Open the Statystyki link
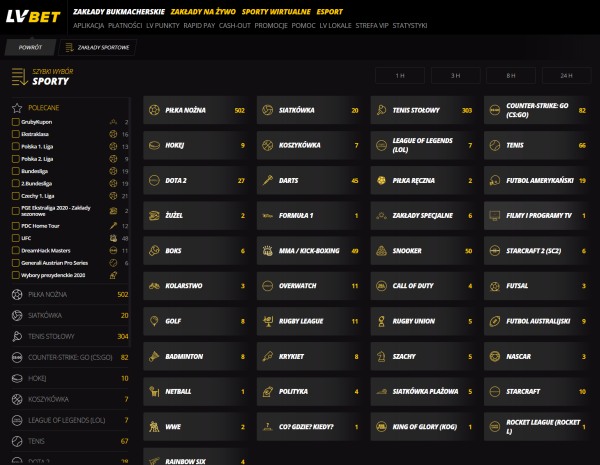The image size is (600, 465). [410, 26]
